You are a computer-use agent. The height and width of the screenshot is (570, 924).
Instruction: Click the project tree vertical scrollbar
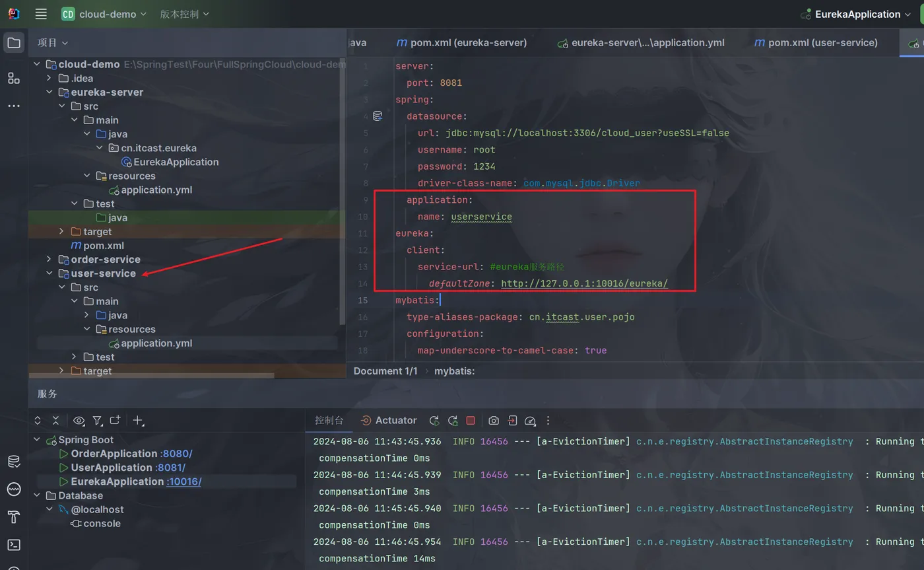342,192
